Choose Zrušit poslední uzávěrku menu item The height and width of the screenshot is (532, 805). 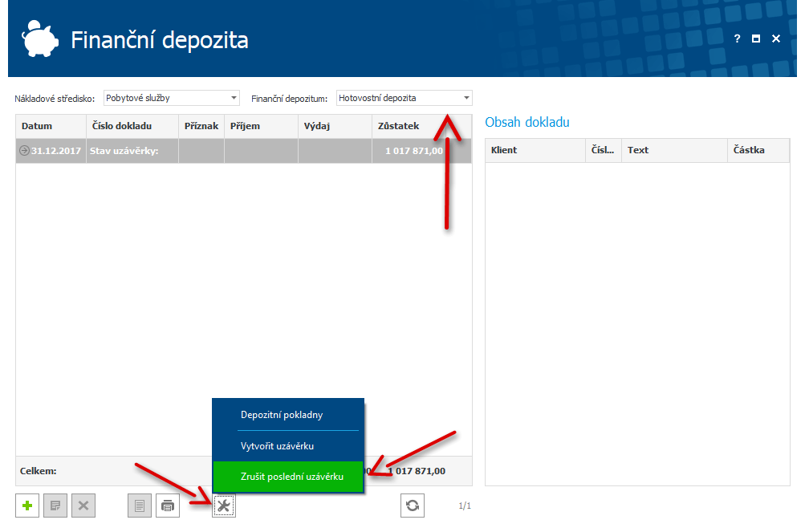click(288, 477)
